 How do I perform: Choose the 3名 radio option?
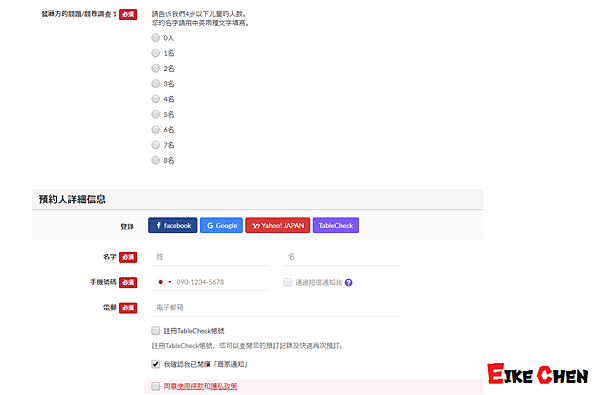[x=155, y=83]
